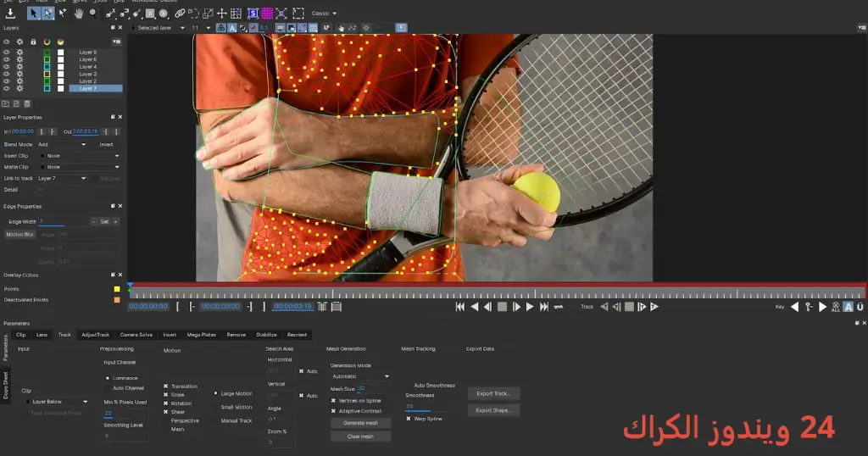Click the Generate mesh button
The image size is (868, 456).
click(361, 423)
